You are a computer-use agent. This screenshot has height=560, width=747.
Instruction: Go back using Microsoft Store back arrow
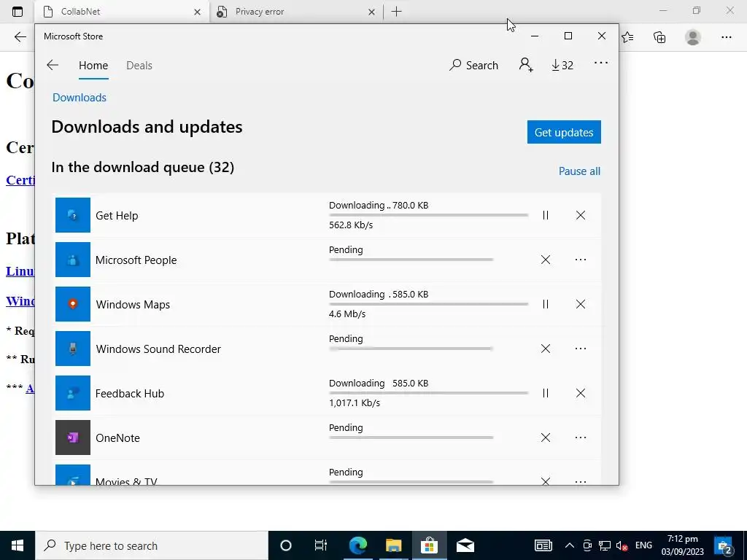(53, 65)
